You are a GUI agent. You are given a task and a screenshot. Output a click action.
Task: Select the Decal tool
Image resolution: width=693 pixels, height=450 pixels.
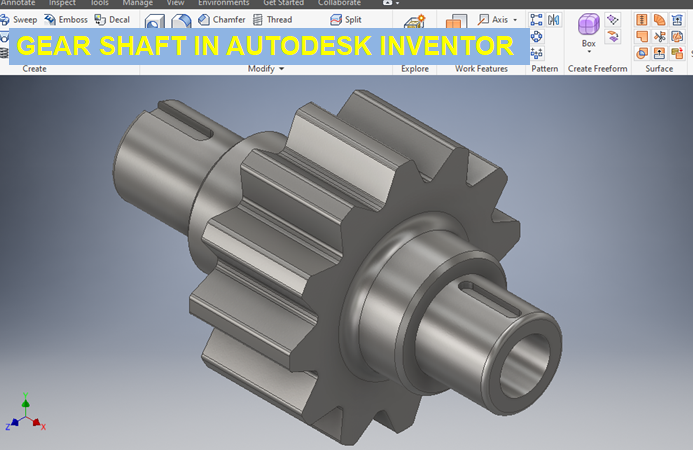(112, 19)
